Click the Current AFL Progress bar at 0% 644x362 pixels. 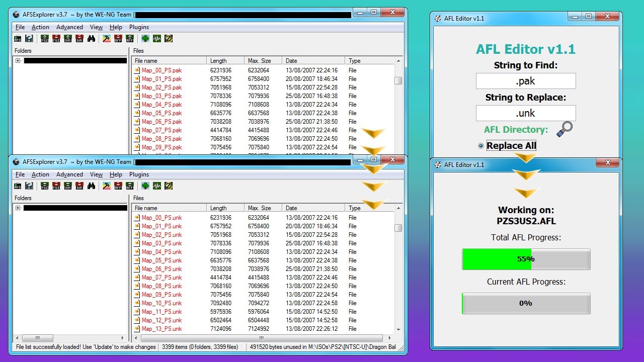[x=526, y=303]
